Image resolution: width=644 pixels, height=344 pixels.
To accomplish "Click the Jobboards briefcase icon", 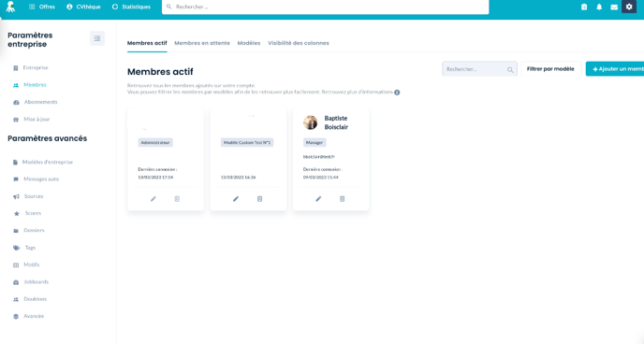I will point(16,282).
